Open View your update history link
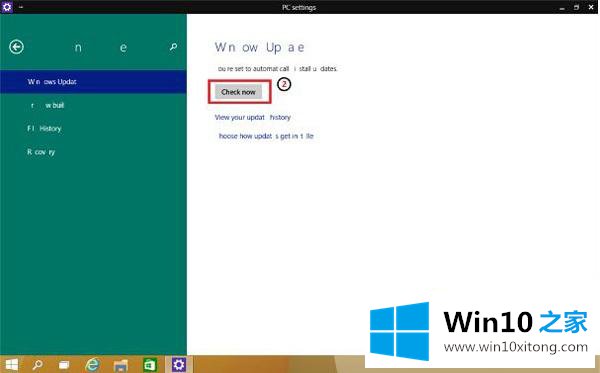Viewport: 600px width, 373px height. (x=253, y=117)
